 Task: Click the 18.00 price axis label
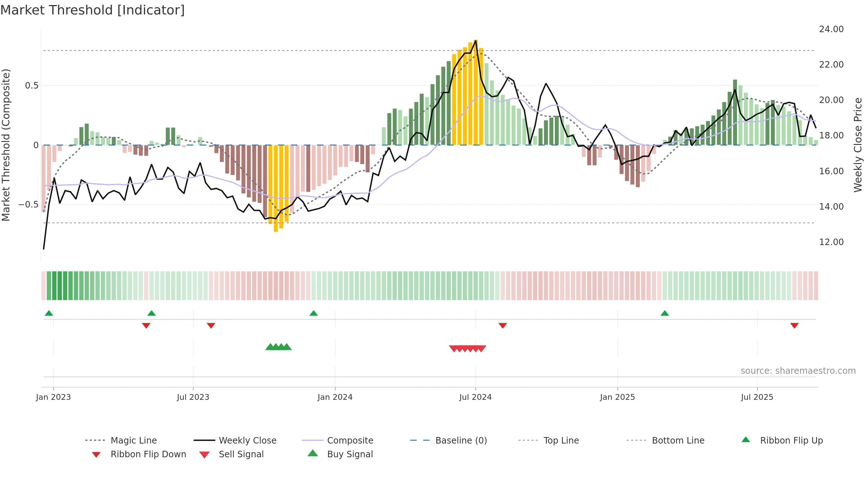coord(831,136)
